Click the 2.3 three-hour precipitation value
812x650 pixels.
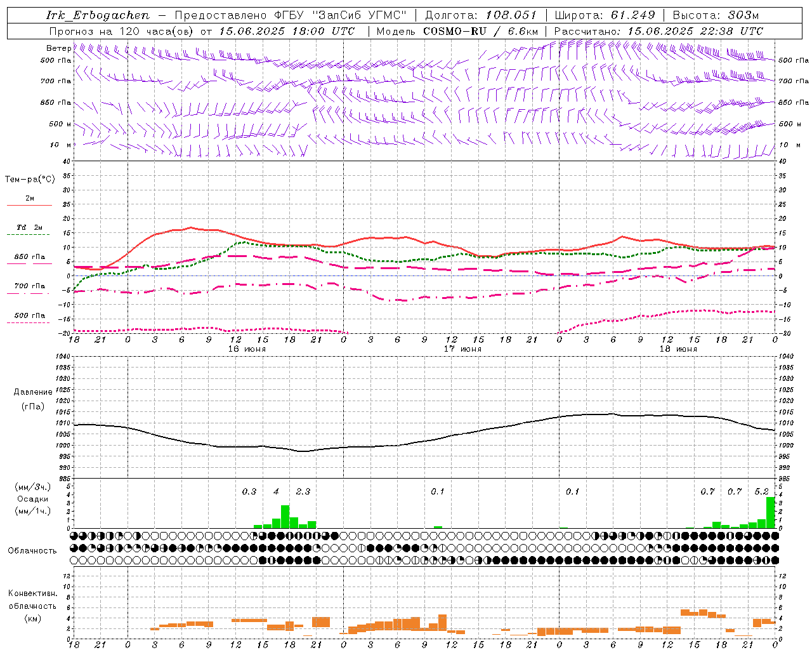click(303, 491)
